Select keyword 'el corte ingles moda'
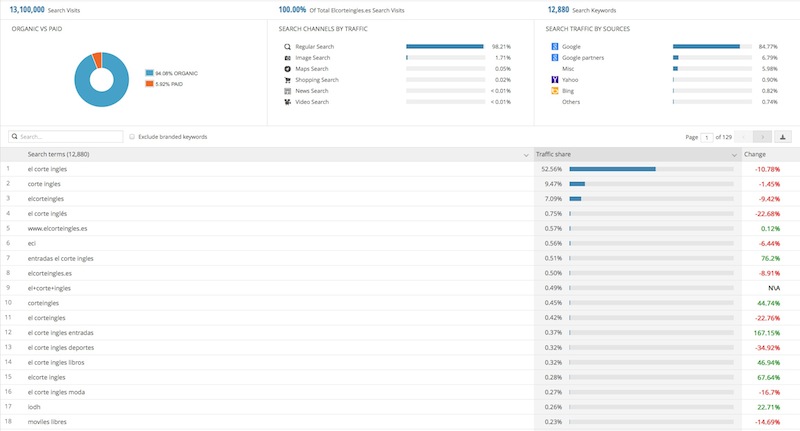 (56, 392)
